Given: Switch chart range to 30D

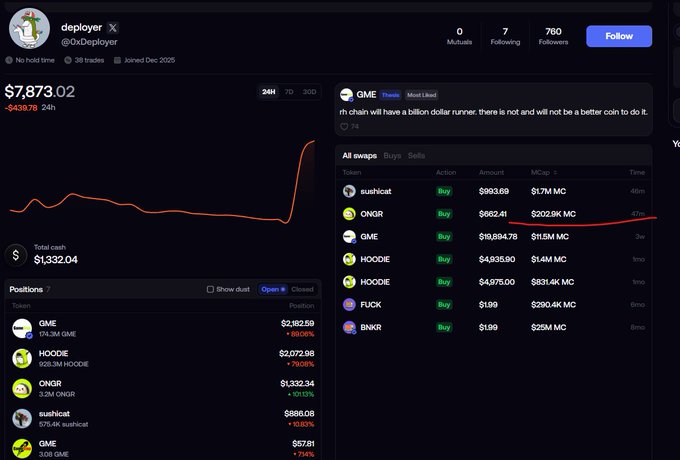Looking at the screenshot, I should tap(309, 92).
